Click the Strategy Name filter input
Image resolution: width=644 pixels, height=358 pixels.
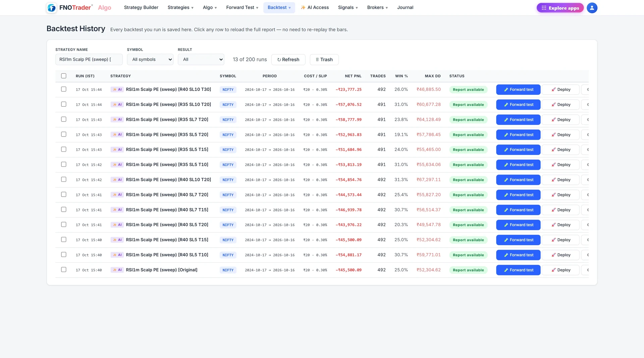click(x=89, y=59)
